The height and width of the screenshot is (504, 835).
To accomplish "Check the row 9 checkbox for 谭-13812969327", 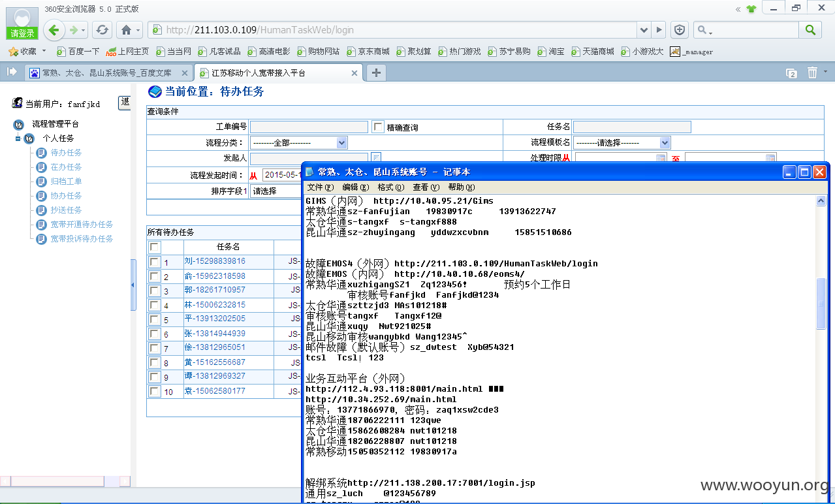I will pyautogui.click(x=155, y=377).
